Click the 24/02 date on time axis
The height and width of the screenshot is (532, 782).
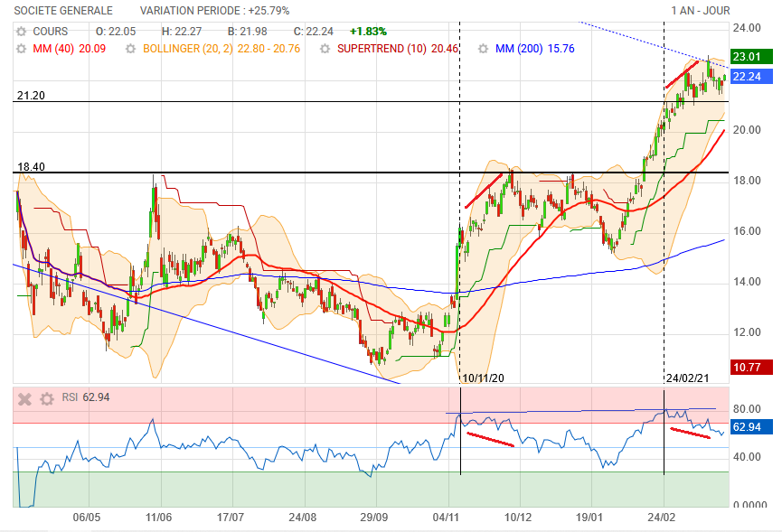click(661, 517)
